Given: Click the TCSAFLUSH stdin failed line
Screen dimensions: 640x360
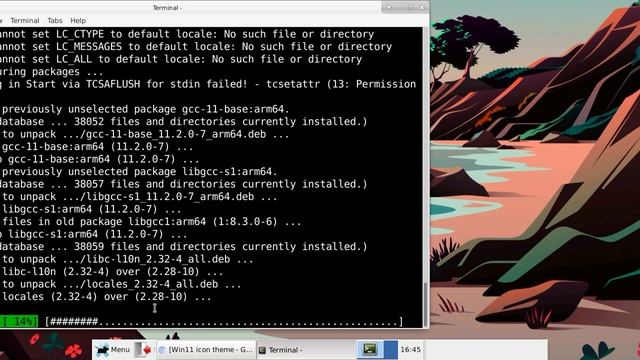Looking at the screenshot, I should click(x=208, y=84).
